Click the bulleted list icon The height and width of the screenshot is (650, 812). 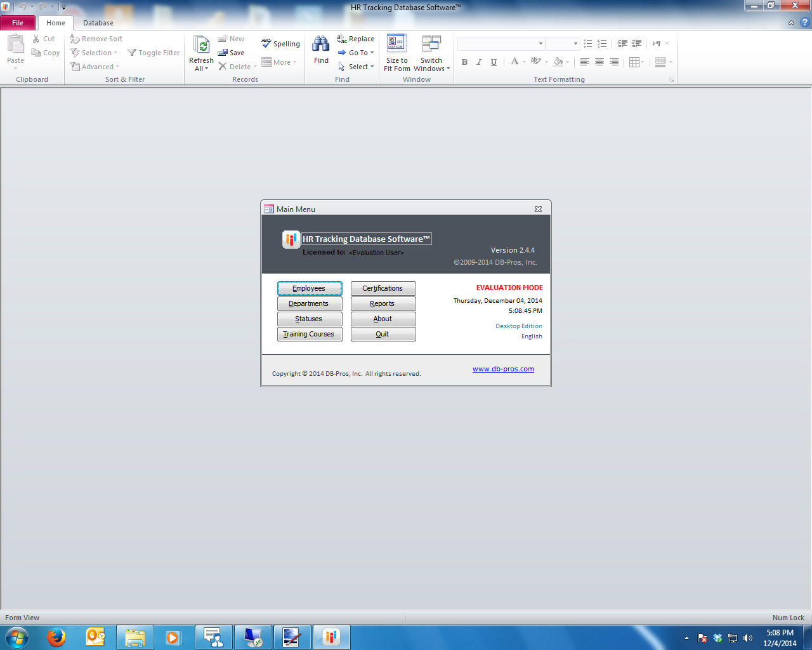point(588,44)
